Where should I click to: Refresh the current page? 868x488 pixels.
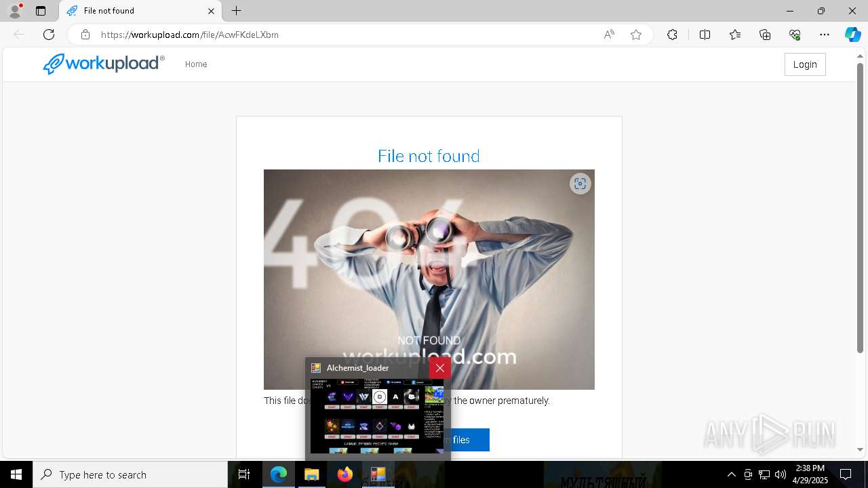tap(49, 35)
